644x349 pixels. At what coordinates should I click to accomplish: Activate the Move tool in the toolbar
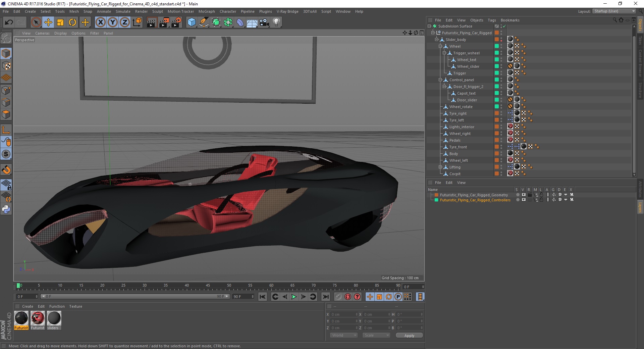point(48,22)
